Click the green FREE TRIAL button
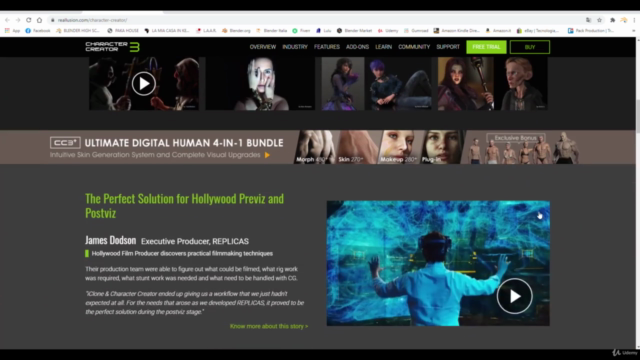 pyautogui.click(x=487, y=47)
